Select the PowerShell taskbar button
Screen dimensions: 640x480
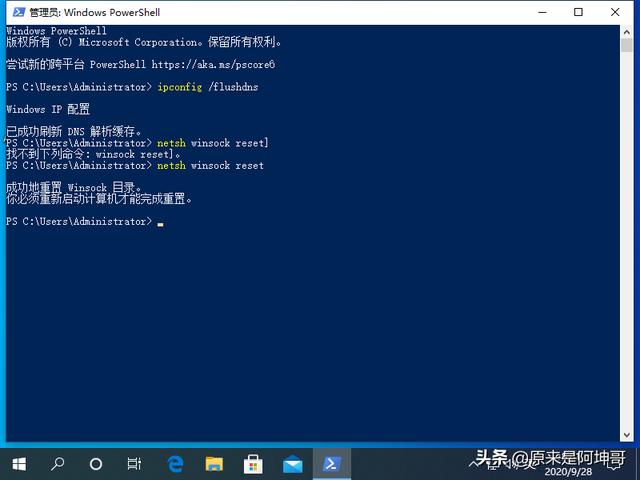tap(332, 464)
